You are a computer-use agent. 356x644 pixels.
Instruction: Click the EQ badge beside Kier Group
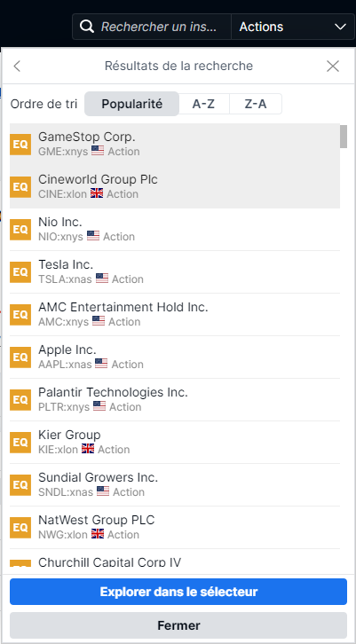click(20, 443)
